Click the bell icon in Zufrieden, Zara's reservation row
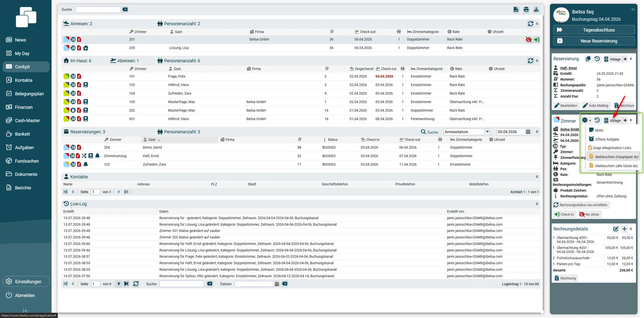Viewport: 644px width, 318px height. (x=86, y=164)
